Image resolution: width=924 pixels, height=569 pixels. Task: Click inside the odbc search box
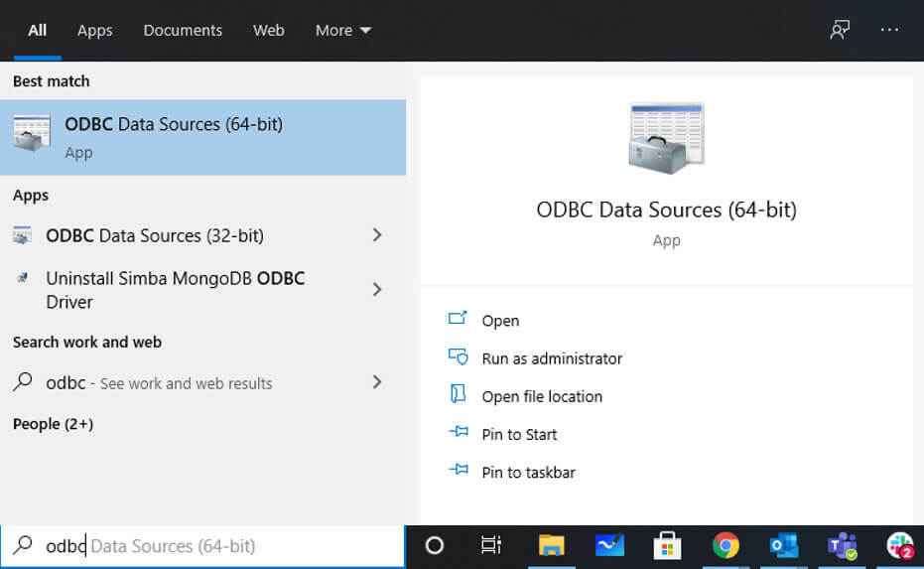(202, 546)
